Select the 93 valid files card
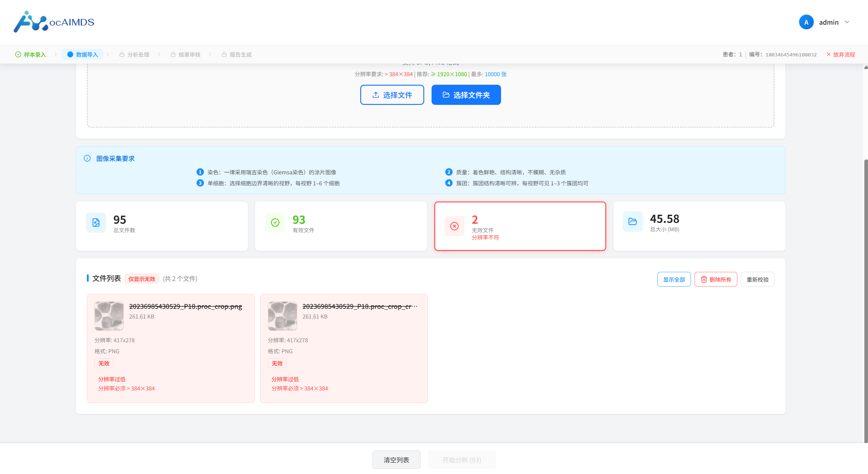This screenshot has height=474, width=868. pos(341,226)
